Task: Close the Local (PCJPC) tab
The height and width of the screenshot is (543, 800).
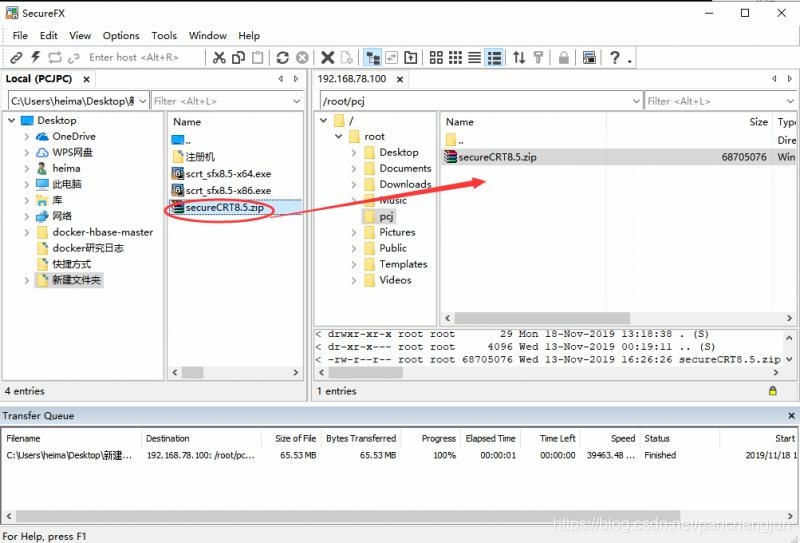Action: click(x=86, y=79)
